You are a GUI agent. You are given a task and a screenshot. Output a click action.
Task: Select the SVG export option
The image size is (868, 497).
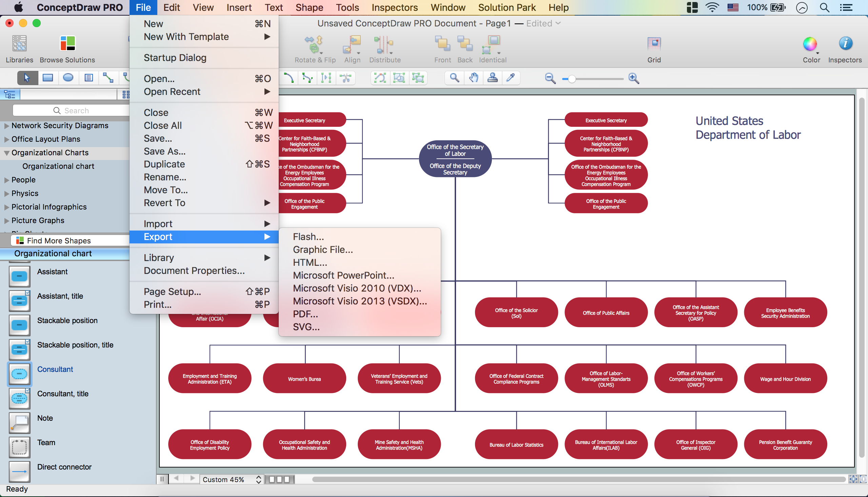307,326
